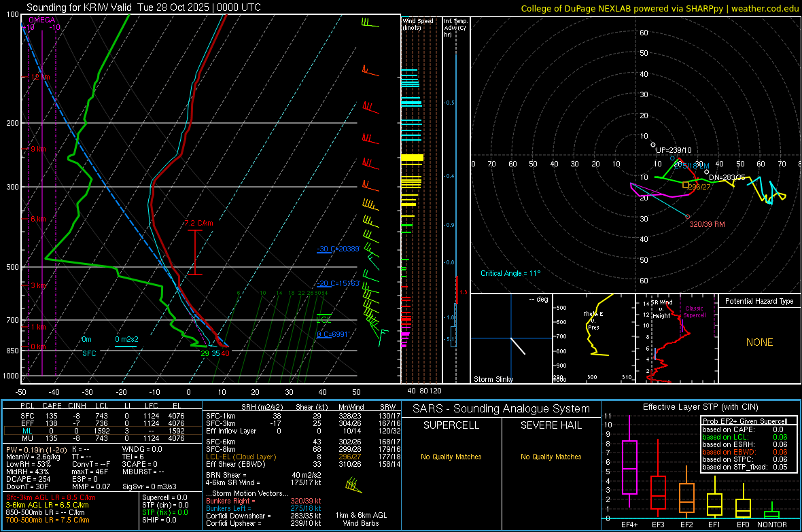This screenshot has width=802, height=532.
Task: Click 'Effective Layer STP (with CIN)' title
Action: [700, 407]
